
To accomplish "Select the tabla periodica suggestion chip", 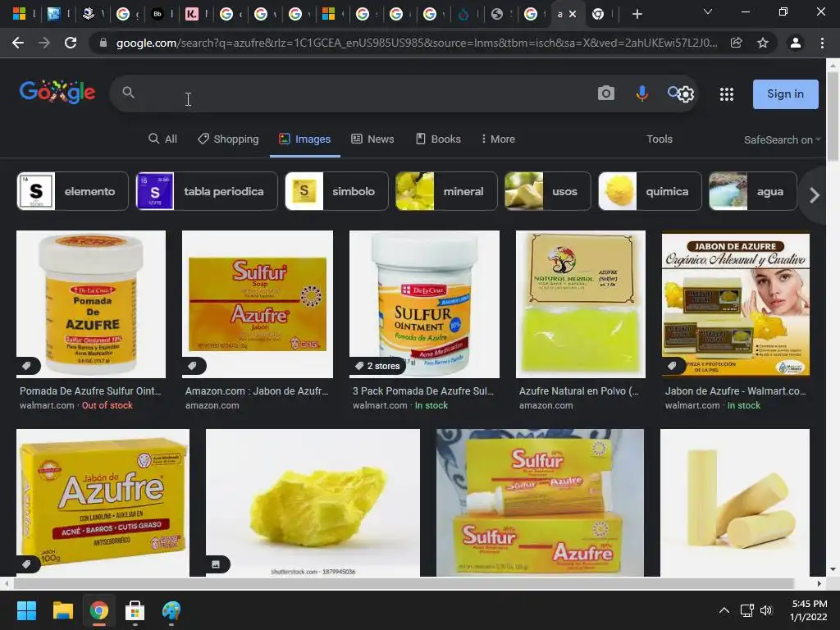I will pos(207,191).
